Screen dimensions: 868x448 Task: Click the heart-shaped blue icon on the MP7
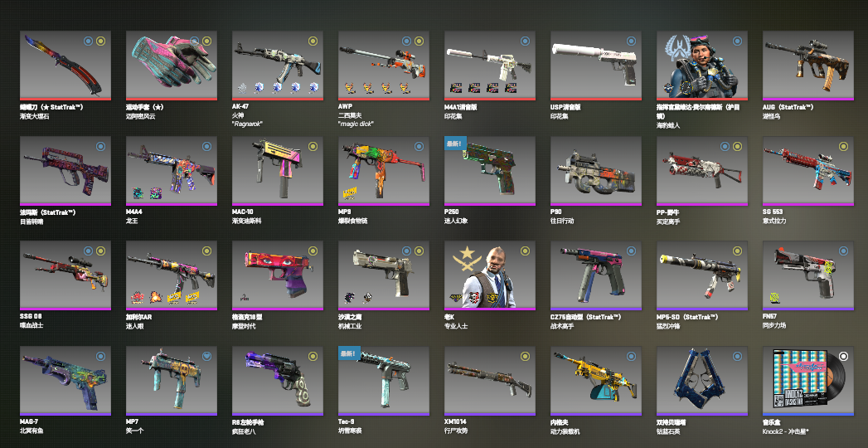(206, 356)
